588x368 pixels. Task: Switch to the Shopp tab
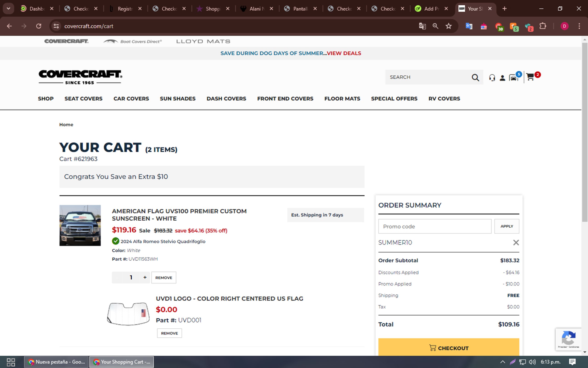213,9
